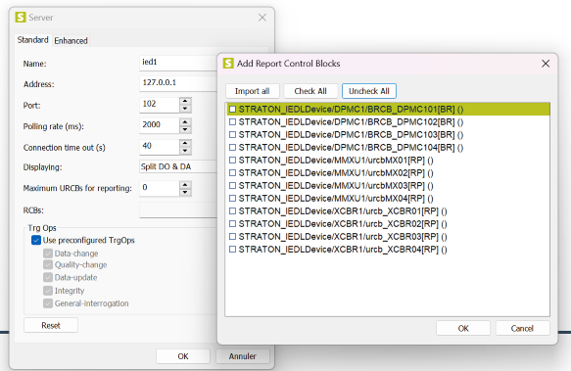Select the highlighted row text BRCB_DPMC101[BR]
Screen dimensions: 571x371
point(351,109)
